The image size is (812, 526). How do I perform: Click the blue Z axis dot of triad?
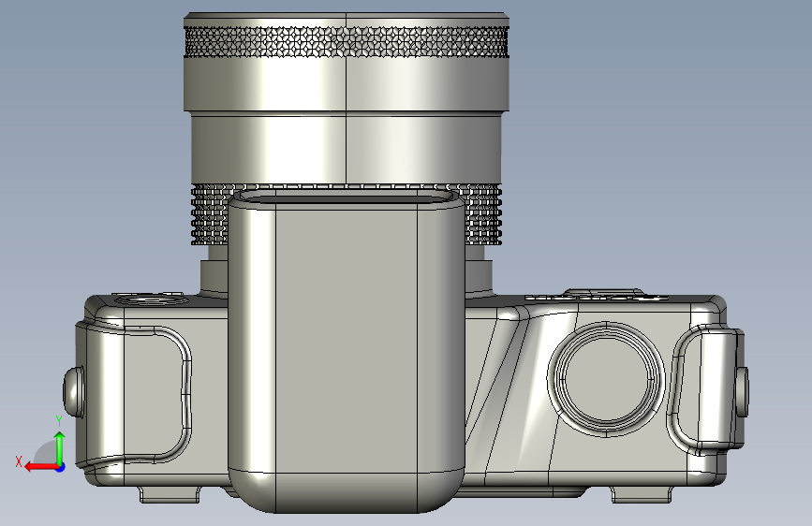click(61, 467)
